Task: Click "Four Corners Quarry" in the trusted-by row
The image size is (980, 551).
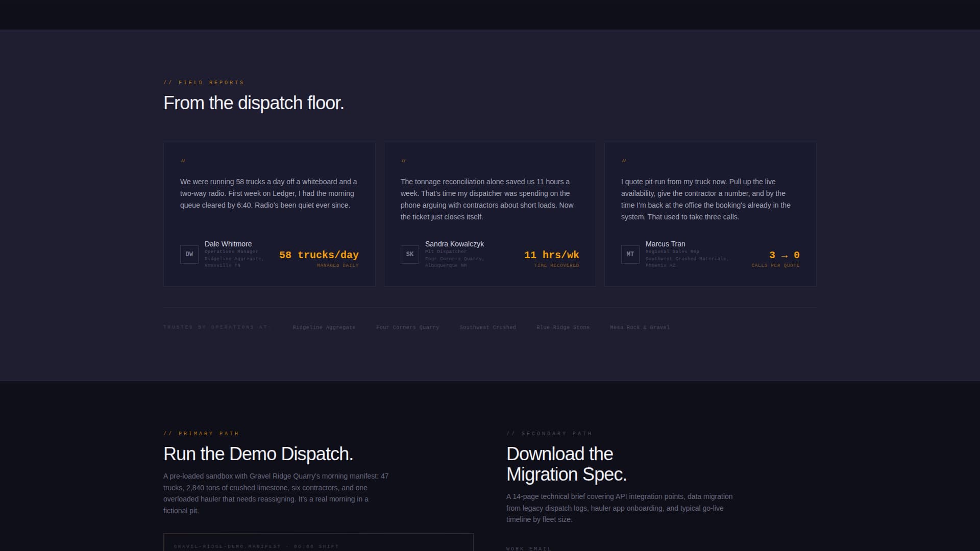Action: tap(407, 327)
